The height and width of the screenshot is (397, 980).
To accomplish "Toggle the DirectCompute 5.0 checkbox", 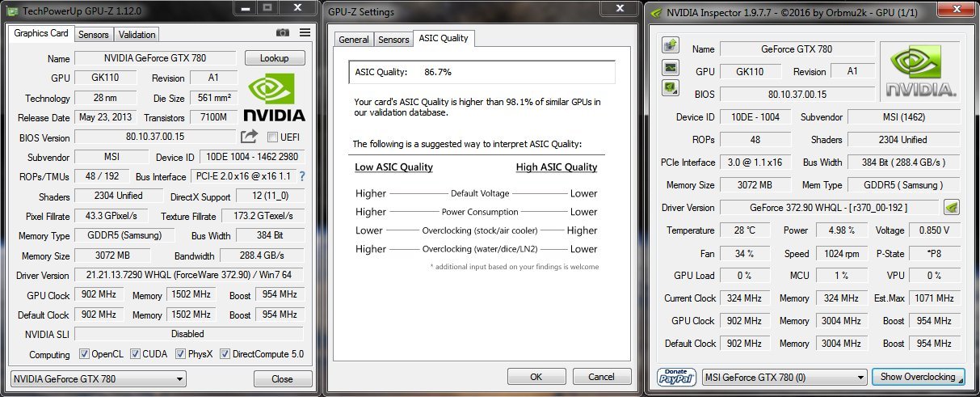I will (225, 354).
